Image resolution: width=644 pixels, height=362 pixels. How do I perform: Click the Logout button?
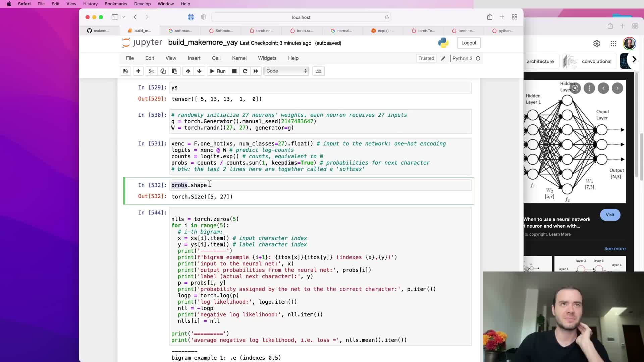coord(469,43)
